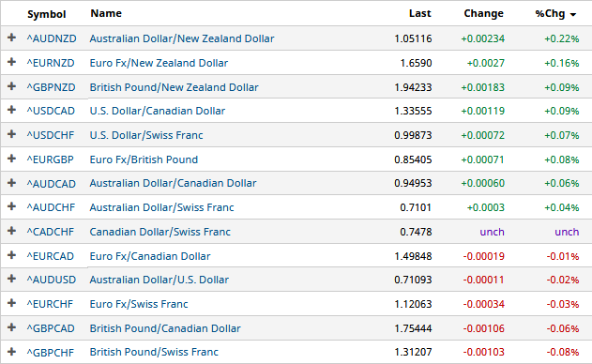This screenshot has height=364, width=592.
Task: Click plus icon beside ^USDCAD
Action: (x=11, y=110)
